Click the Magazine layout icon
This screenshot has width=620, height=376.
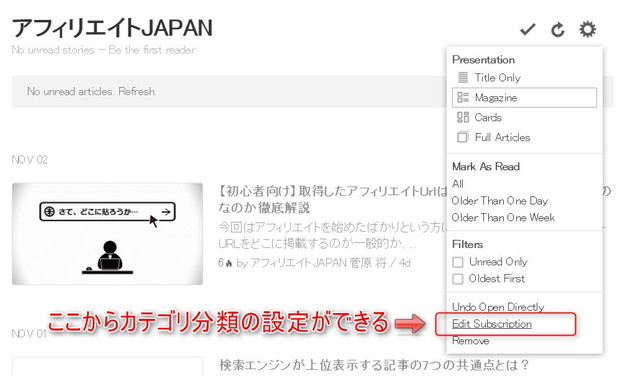coord(463,97)
